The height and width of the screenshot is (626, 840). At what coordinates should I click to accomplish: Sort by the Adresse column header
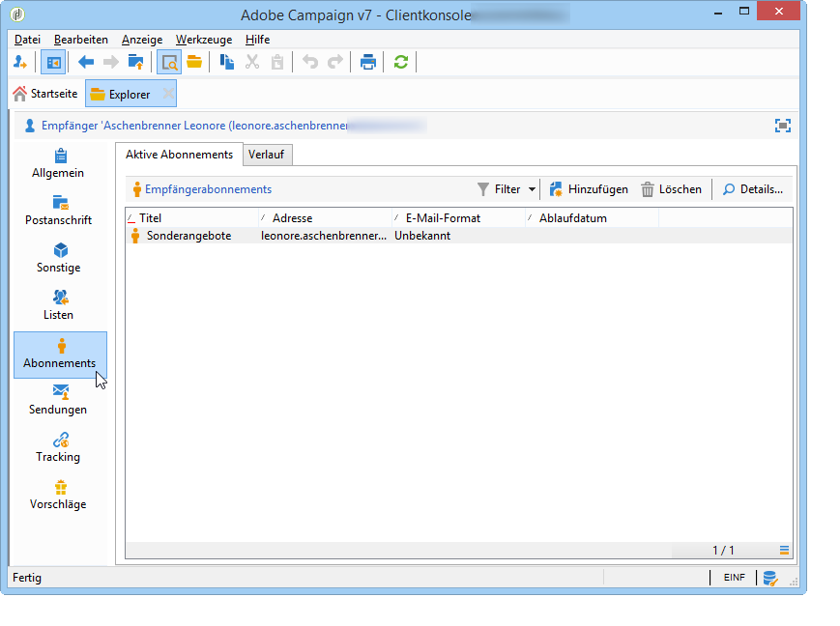pos(325,218)
